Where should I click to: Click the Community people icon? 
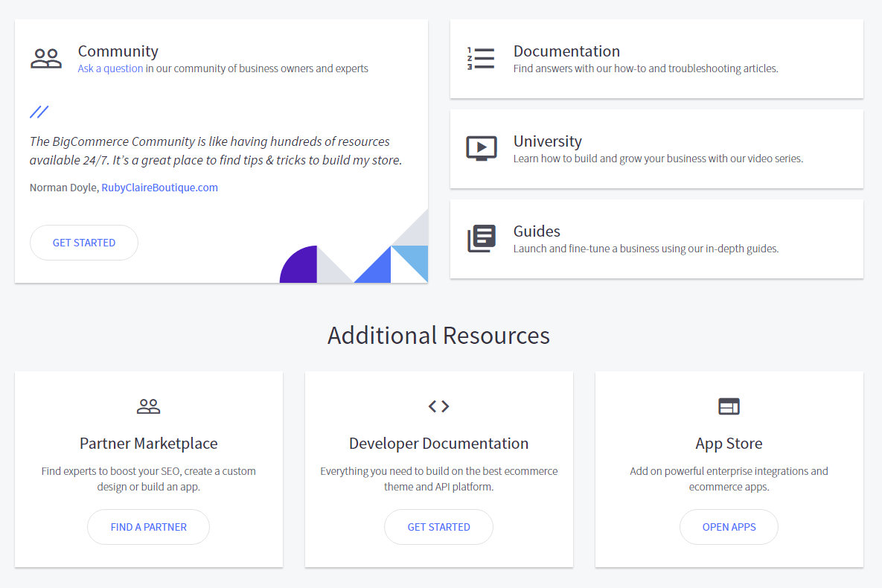click(46, 59)
